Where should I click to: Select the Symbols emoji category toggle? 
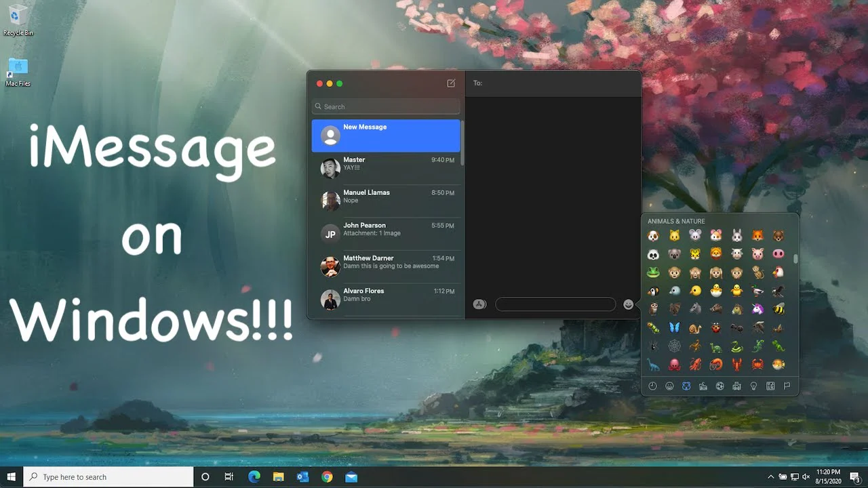(x=770, y=386)
